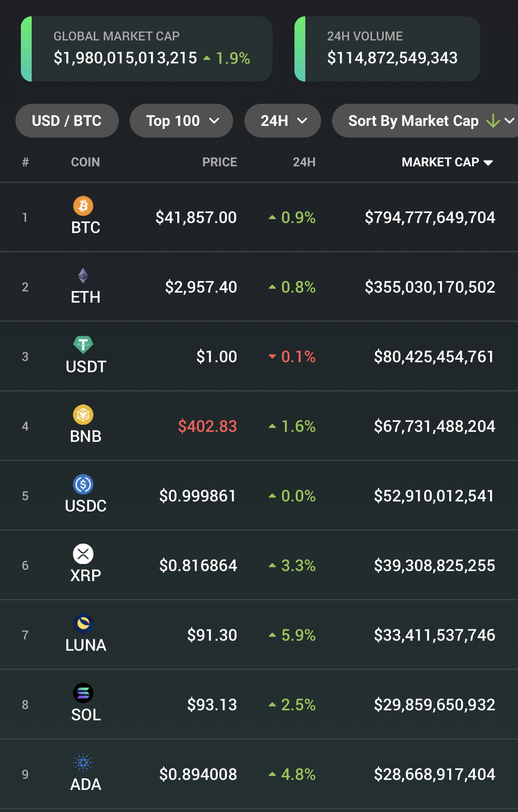Screen dimensions: 518x812
Task: Select the Cardano ADA icon
Action: [x=83, y=763]
